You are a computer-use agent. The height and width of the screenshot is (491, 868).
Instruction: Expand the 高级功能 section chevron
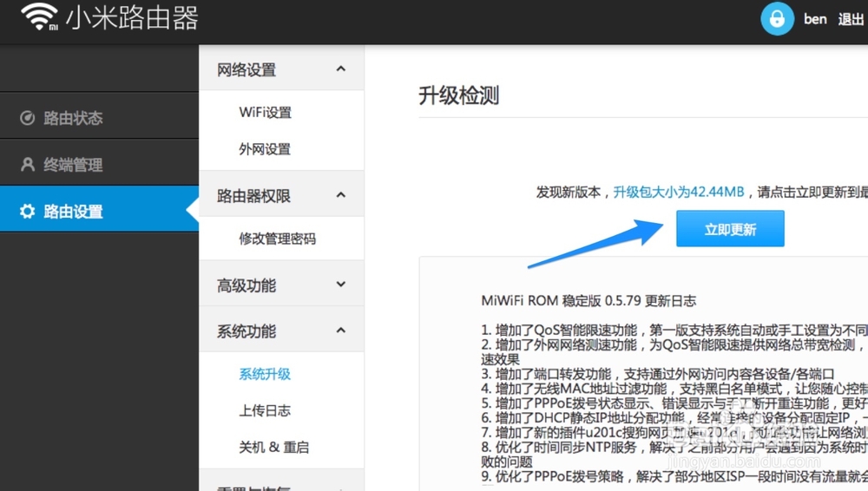click(341, 284)
